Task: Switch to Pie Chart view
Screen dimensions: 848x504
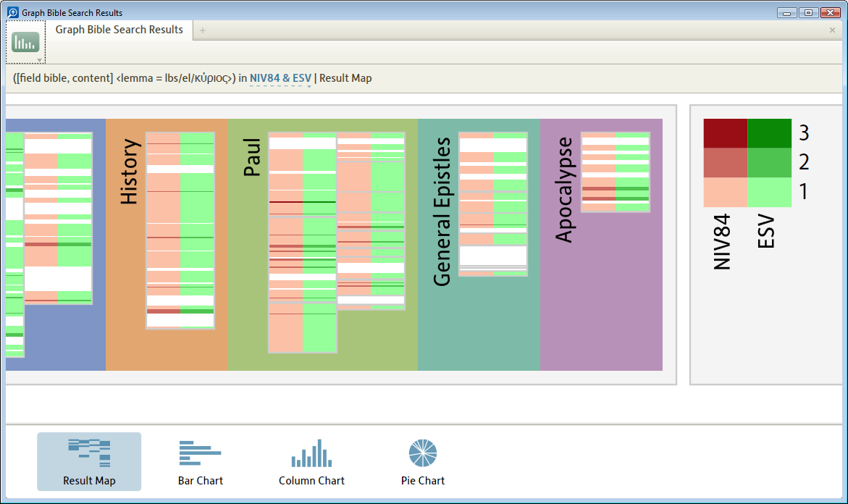Action: 423,462
